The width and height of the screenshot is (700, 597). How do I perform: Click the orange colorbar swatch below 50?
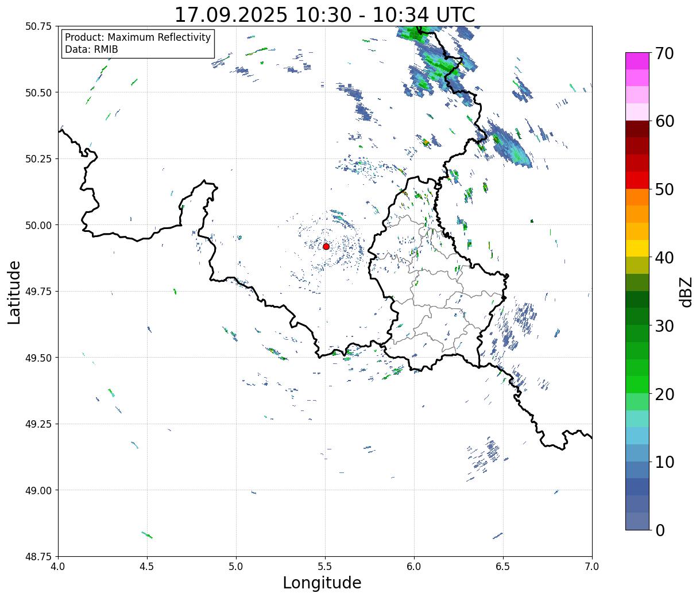[637, 197]
